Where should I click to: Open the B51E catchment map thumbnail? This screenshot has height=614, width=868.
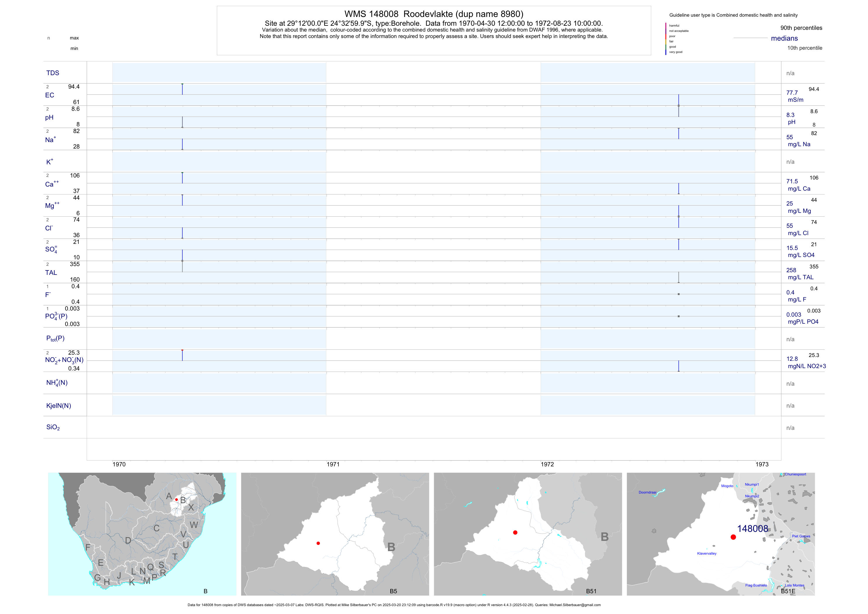click(x=721, y=534)
